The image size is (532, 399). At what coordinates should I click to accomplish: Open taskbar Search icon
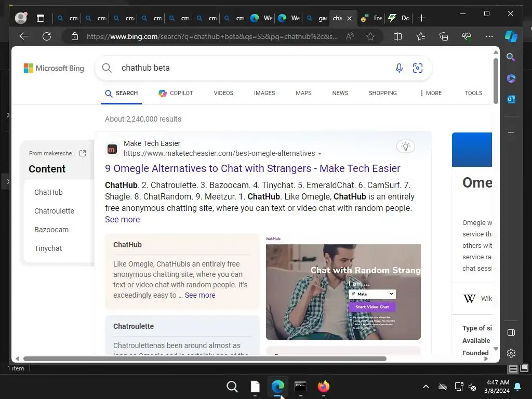click(232, 387)
